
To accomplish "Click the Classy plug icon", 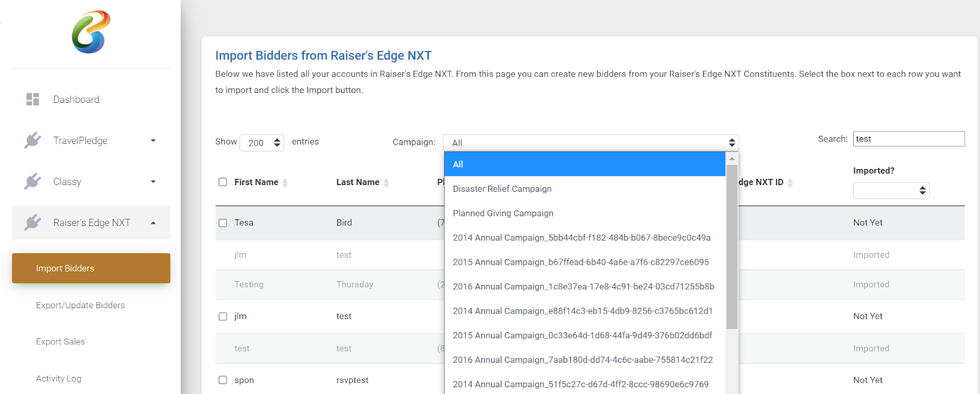I will (32, 181).
